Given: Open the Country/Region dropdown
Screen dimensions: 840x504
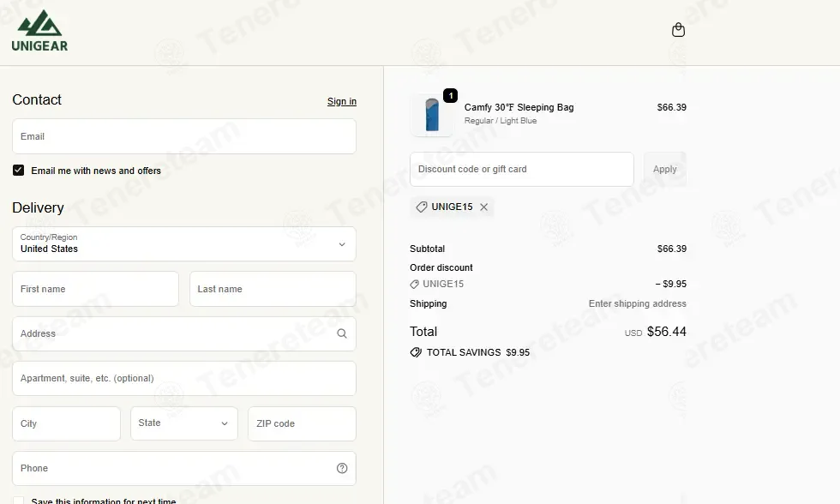Looking at the screenshot, I should coord(184,244).
